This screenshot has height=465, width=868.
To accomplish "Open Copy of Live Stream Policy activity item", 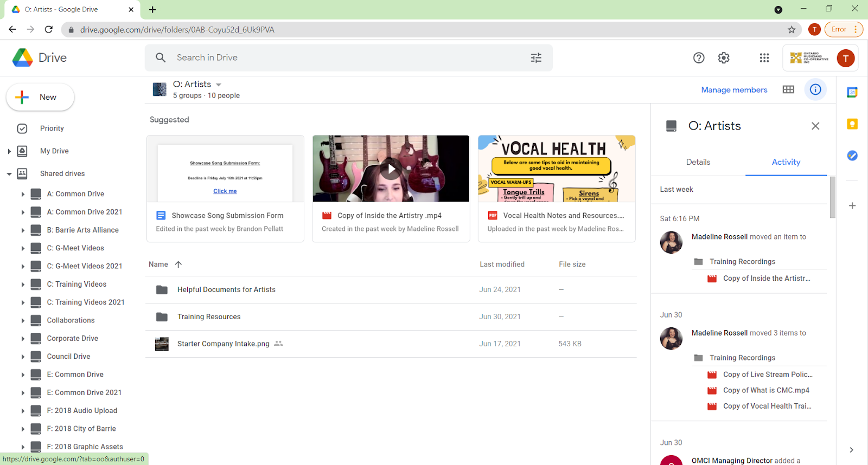I will pyautogui.click(x=768, y=374).
